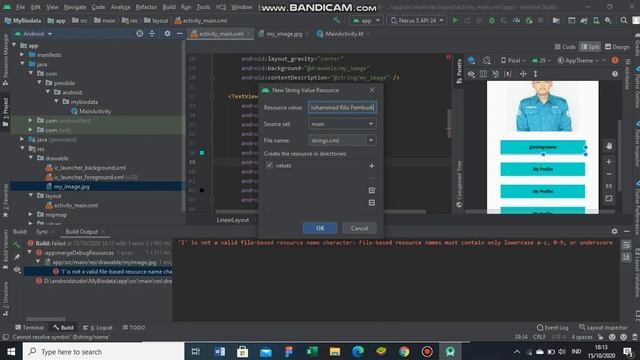The height and width of the screenshot is (360, 640).
Task: Close the New String Value Resource dialog
Action: (x=371, y=90)
